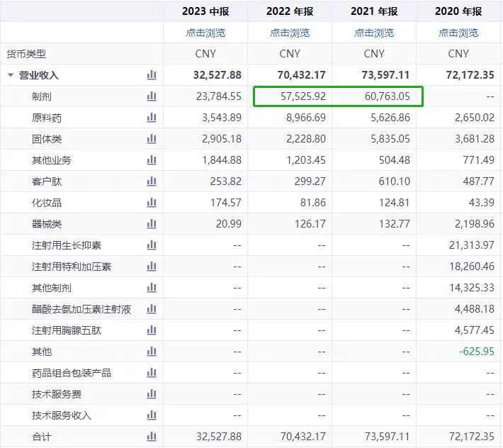Open chart icon for 技术服务收入 row
503x448 pixels.
tap(152, 415)
